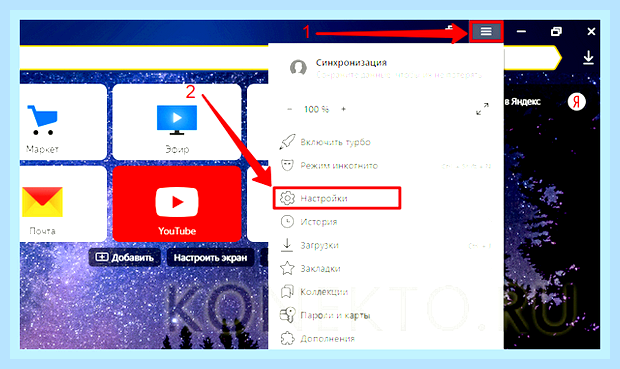Screen dimensions: 620x369
Task: Click the Синхронизация profile avatar icon
Action: point(298,68)
